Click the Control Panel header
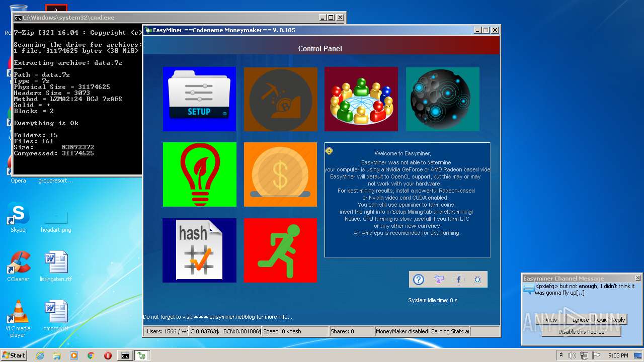This screenshot has height=362, width=644. tap(320, 49)
